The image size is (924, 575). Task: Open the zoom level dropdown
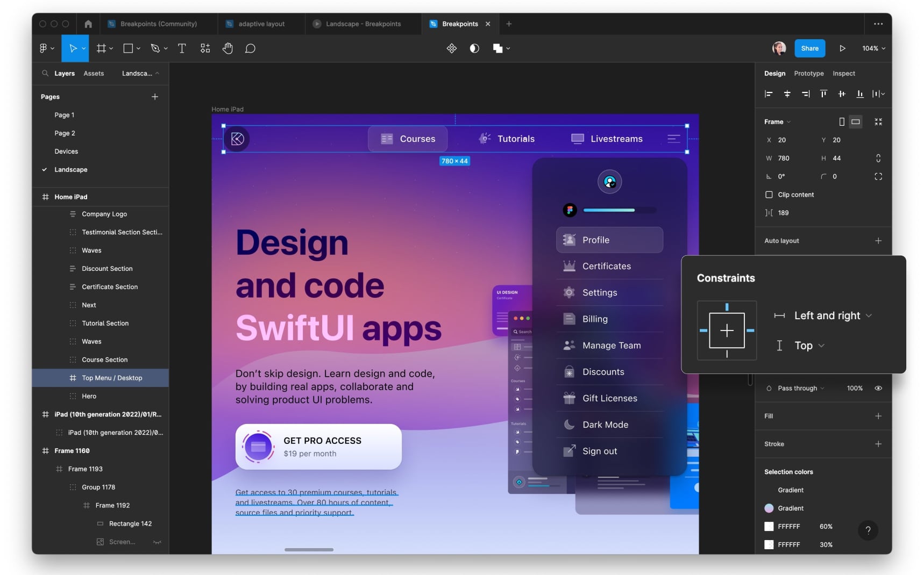pyautogui.click(x=873, y=48)
